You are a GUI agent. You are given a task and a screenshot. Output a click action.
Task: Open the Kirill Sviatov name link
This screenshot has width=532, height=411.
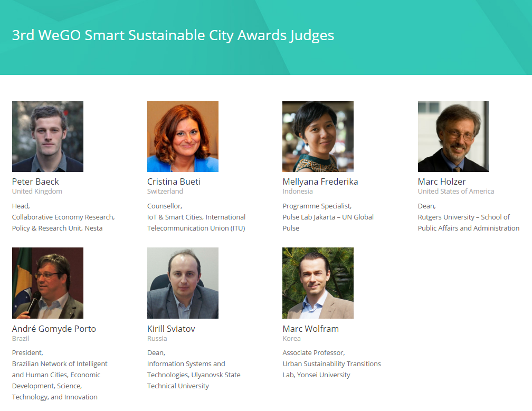[x=171, y=329]
